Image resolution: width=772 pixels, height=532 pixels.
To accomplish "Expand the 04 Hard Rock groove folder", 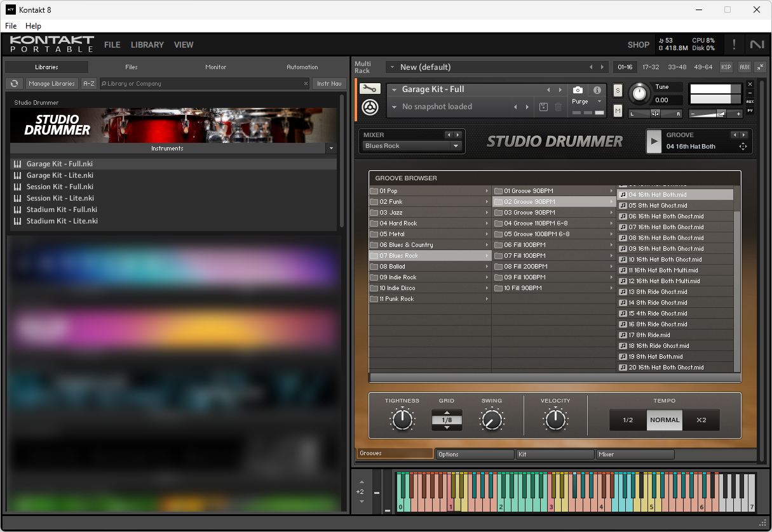I will (430, 223).
